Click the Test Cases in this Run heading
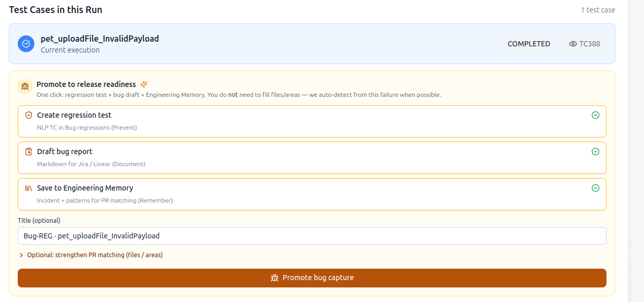This screenshot has height=302, width=644. tap(56, 10)
